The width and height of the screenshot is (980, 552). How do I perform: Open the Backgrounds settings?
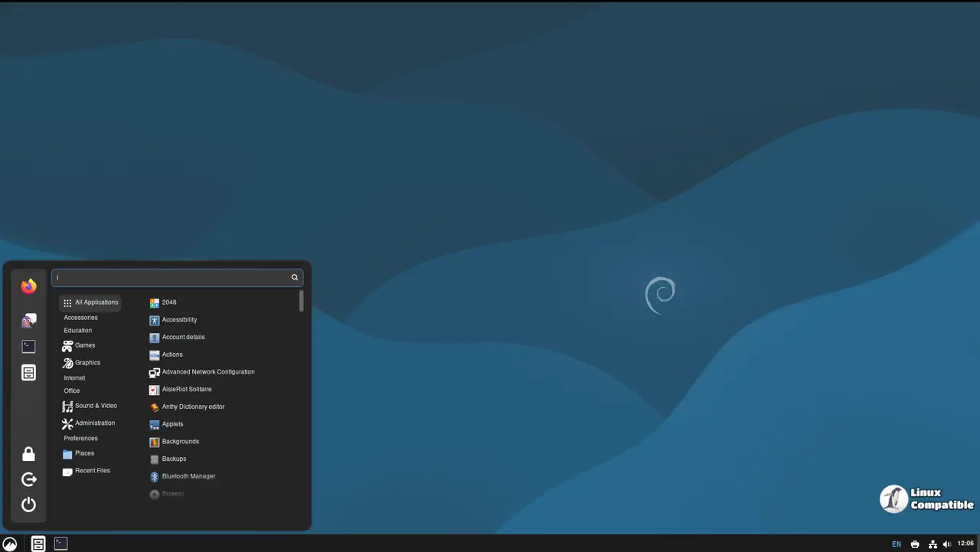click(180, 441)
